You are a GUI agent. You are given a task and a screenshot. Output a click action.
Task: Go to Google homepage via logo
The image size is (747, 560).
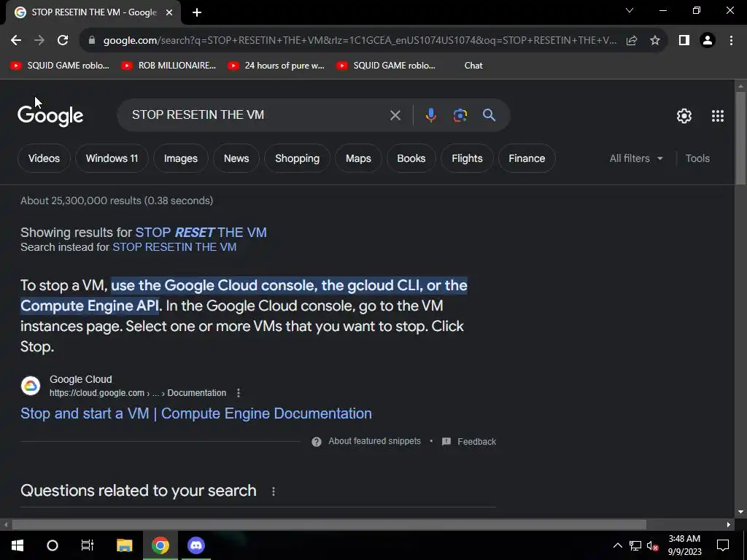tap(50, 116)
